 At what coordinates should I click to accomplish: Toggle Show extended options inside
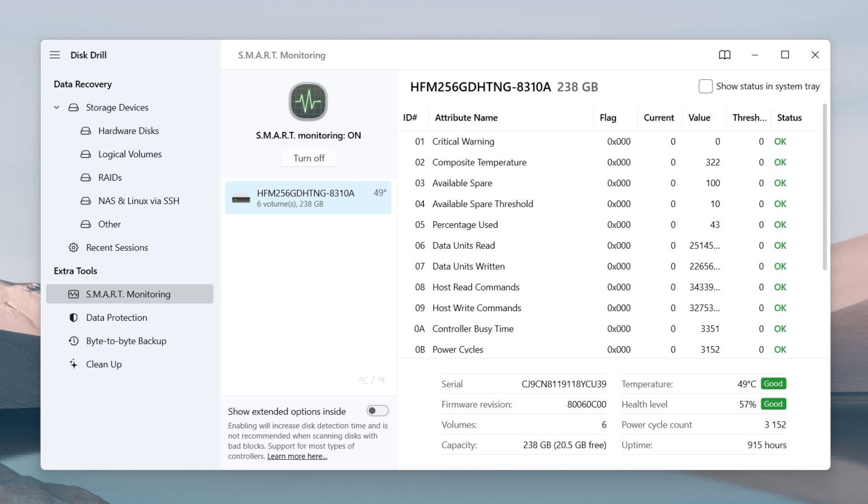pyautogui.click(x=377, y=411)
